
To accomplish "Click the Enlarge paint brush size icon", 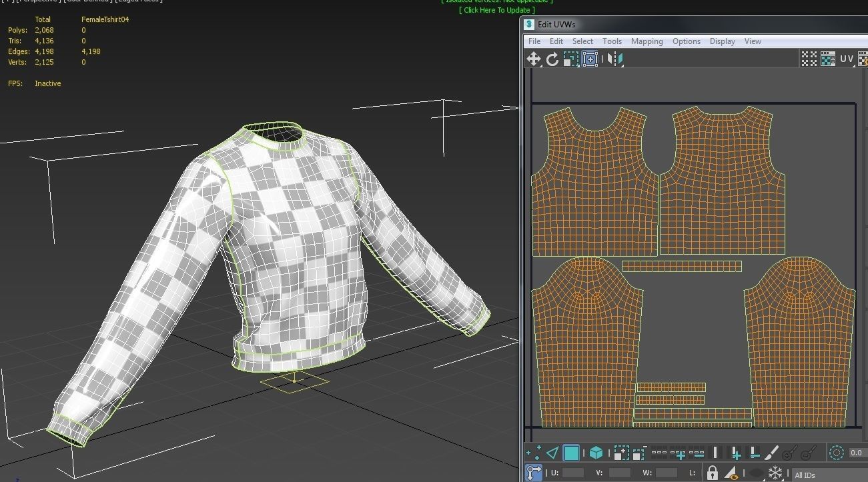I will tap(791, 453).
